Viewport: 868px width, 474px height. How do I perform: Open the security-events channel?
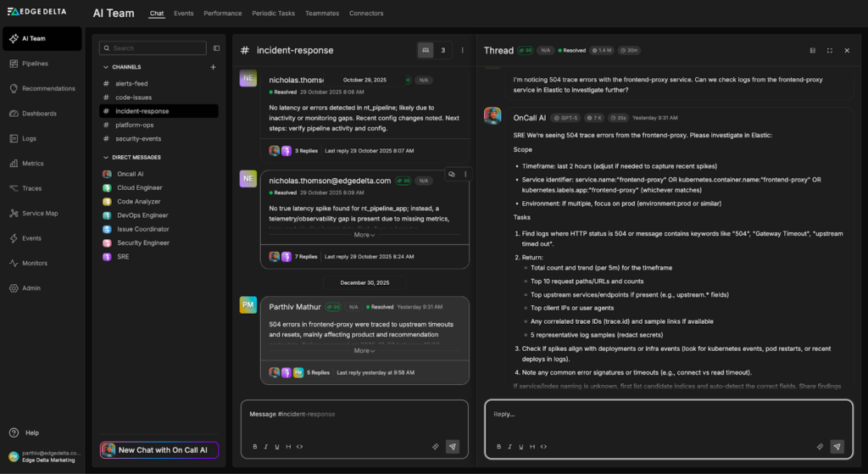(137, 138)
